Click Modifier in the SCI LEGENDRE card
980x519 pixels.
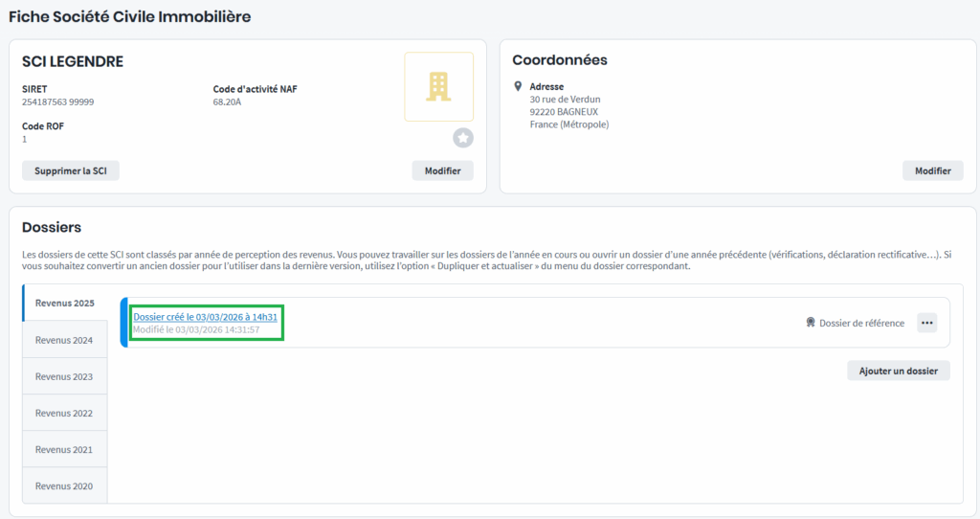pos(442,170)
